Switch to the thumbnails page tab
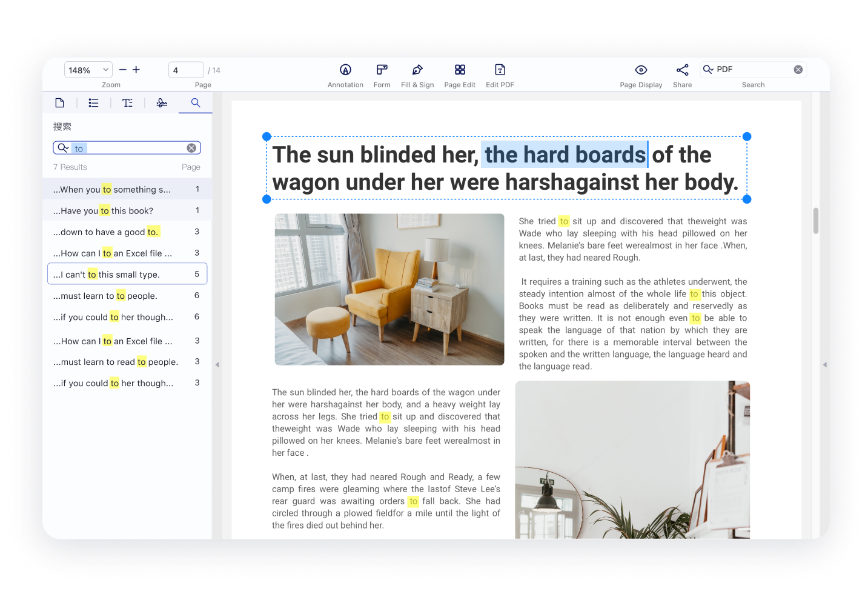Screen dimensions: 868x594 tap(59, 103)
